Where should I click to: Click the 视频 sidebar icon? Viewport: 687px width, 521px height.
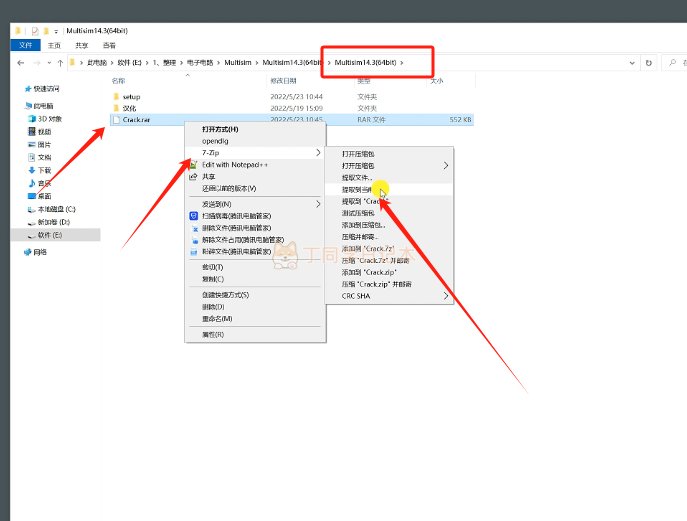[x=32, y=131]
